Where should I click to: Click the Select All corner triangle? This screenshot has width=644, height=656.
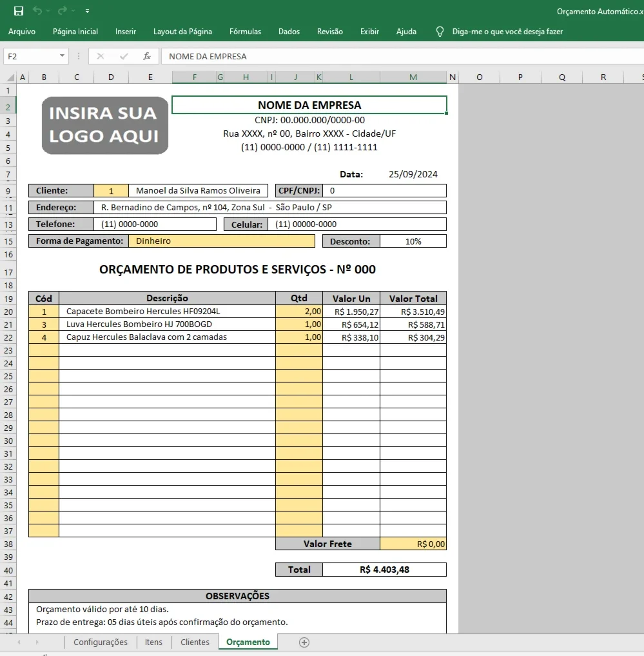[10, 77]
